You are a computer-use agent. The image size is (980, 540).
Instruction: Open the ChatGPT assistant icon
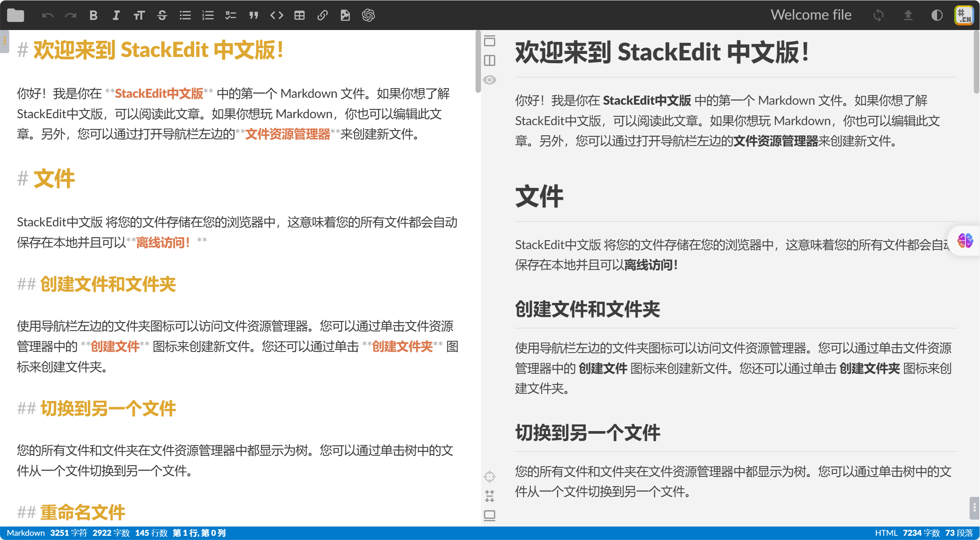368,15
